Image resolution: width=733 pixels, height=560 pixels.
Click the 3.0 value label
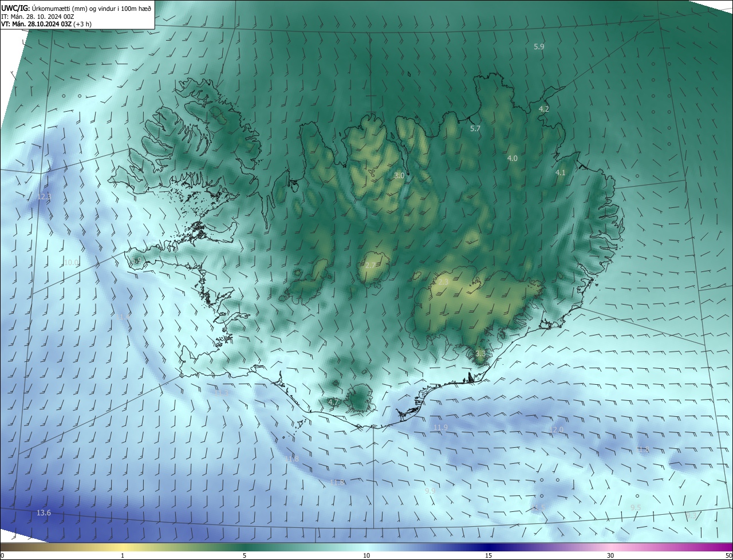pos(399,176)
